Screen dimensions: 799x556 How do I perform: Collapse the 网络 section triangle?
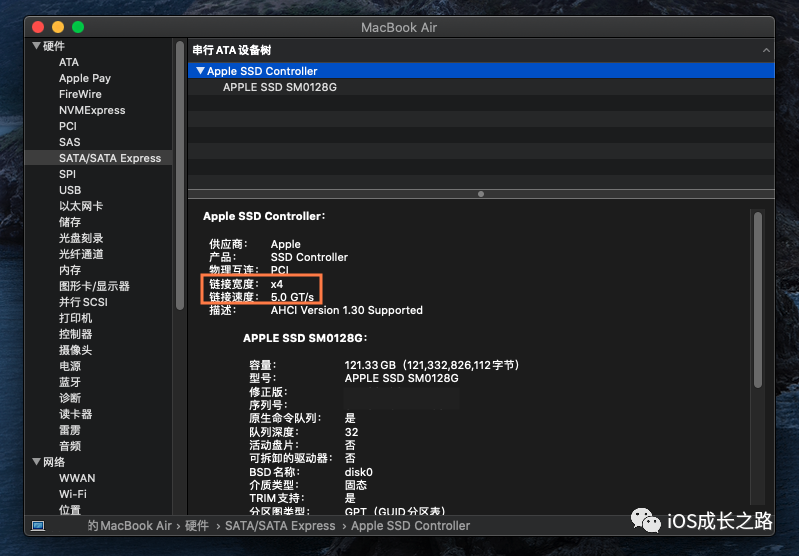point(36,462)
